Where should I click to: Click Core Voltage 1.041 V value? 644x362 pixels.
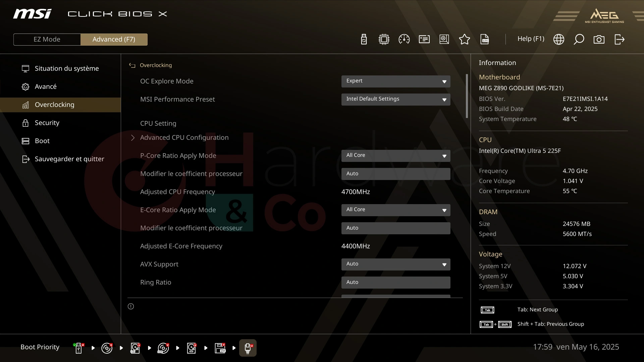tap(573, 181)
